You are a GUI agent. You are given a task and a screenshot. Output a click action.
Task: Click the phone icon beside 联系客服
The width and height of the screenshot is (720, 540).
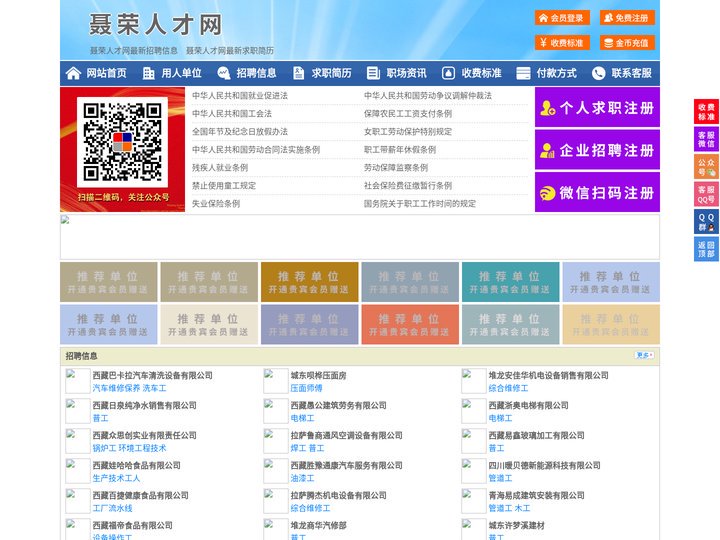pos(598,73)
